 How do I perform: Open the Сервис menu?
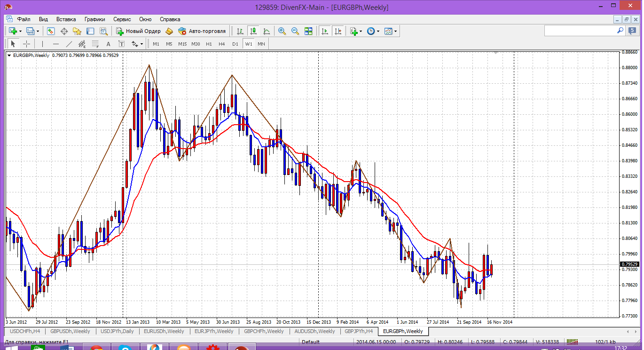tap(122, 19)
